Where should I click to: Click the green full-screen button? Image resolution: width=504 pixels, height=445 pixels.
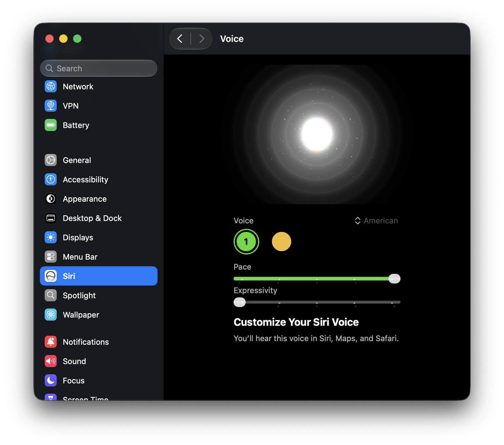77,39
